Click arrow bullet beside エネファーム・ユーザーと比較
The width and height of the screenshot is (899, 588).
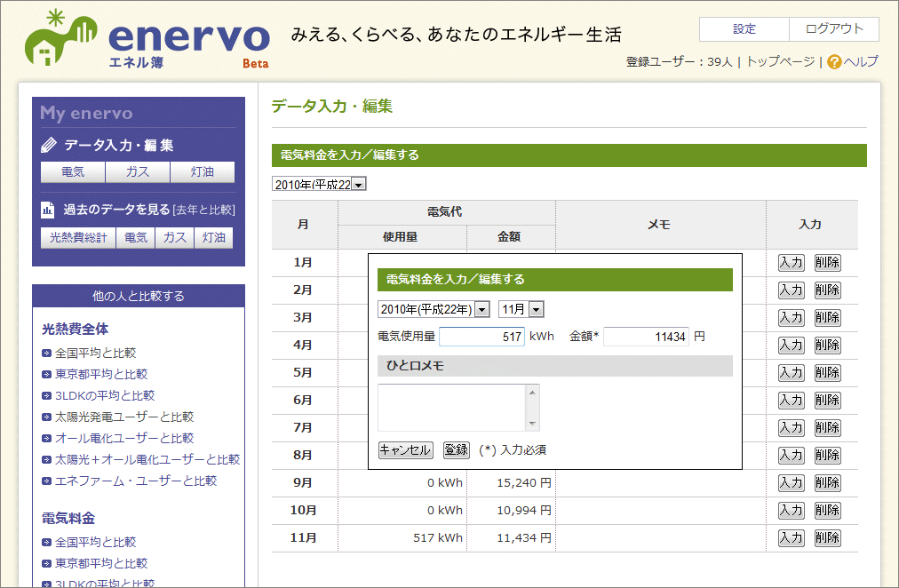pyautogui.click(x=47, y=481)
